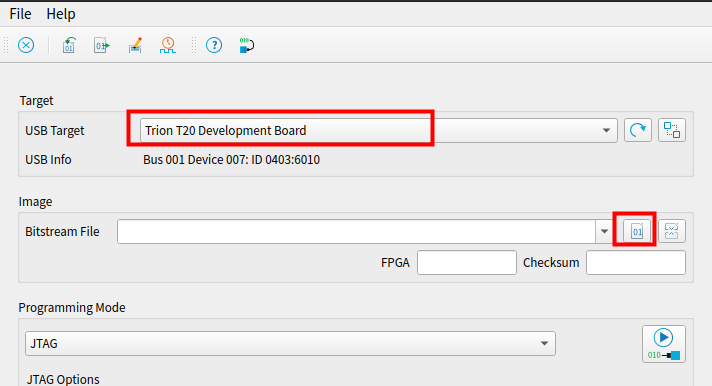Click the bitstream reload icon with green arrow
The height and width of the screenshot is (386, 712).
coord(69,45)
